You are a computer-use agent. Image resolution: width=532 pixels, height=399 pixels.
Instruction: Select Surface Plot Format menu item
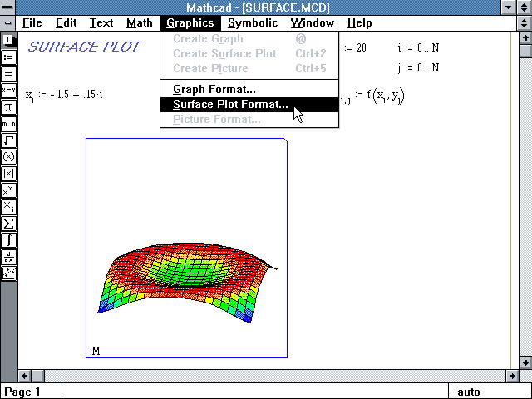click(x=230, y=105)
